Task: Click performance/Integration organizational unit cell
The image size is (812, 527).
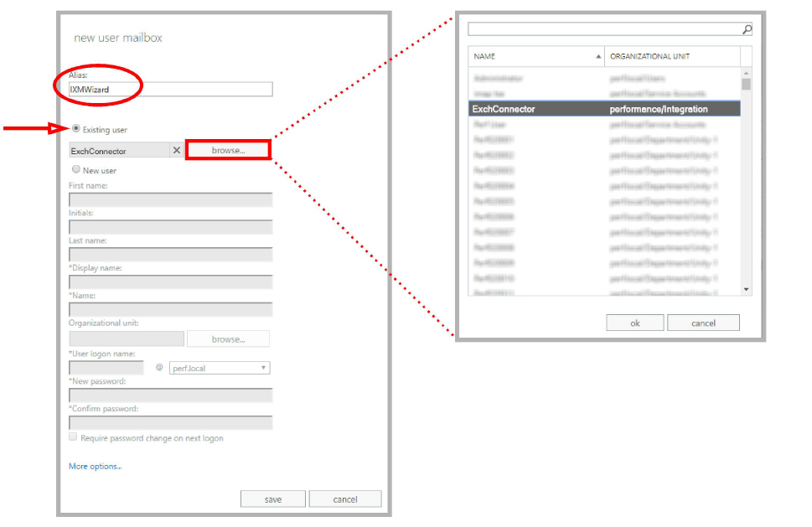Action: tap(659, 109)
